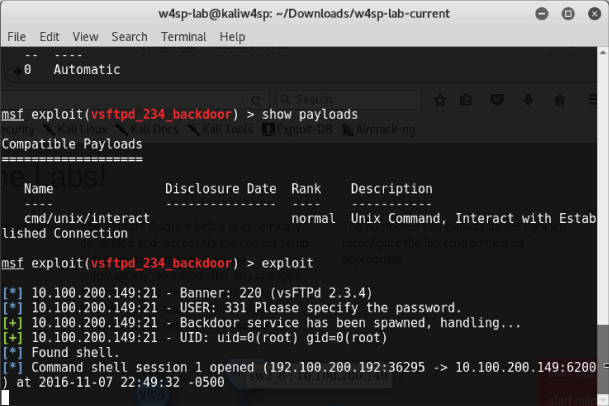
Task: Click the 'Rank' column header
Action: [x=306, y=189]
